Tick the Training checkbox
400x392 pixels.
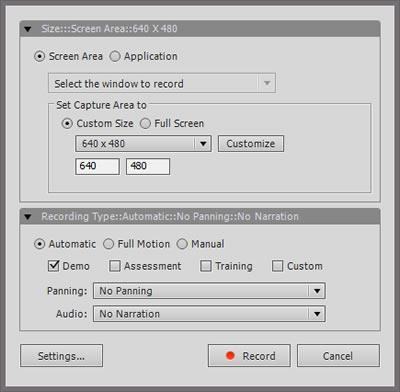pyautogui.click(x=206, y=266)
